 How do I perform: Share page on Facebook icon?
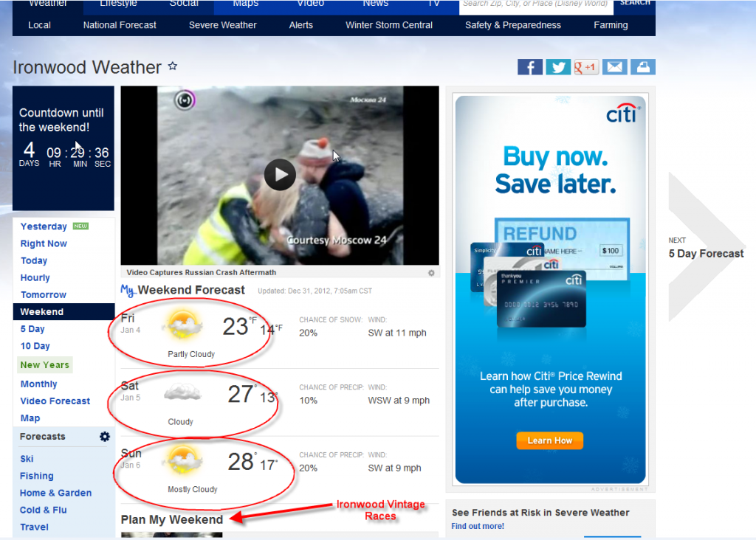(529, 67)
